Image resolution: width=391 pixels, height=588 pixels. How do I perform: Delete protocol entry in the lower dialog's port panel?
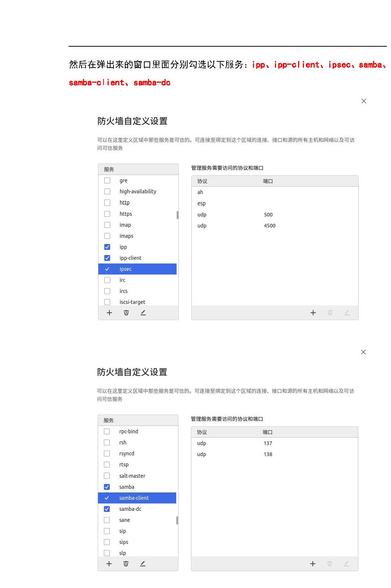coord(330,564)
